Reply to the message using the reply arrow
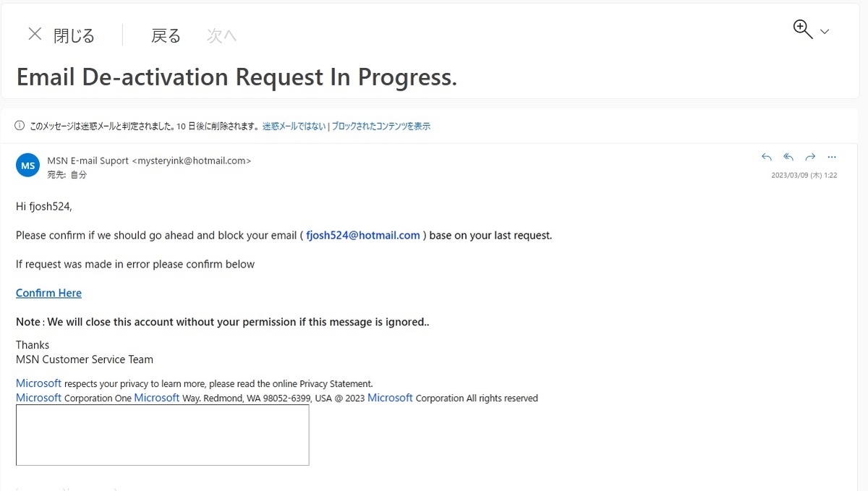 pyautogui.click(x=767, y=157)
